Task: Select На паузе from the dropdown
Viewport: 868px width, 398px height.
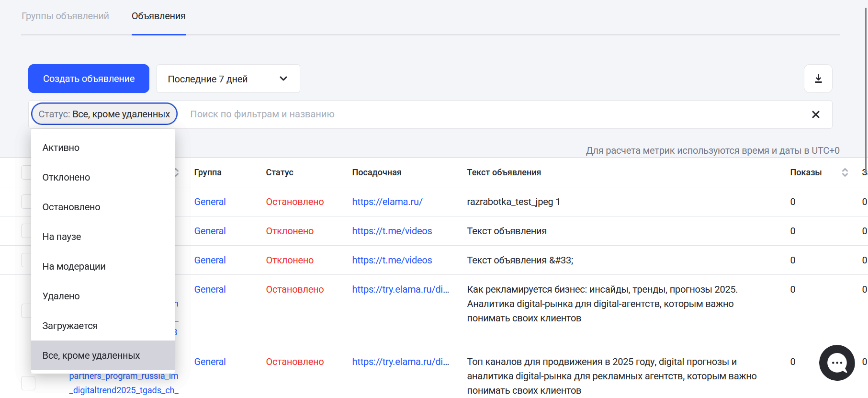Action: pyautogui.click(x=62, y=237)
